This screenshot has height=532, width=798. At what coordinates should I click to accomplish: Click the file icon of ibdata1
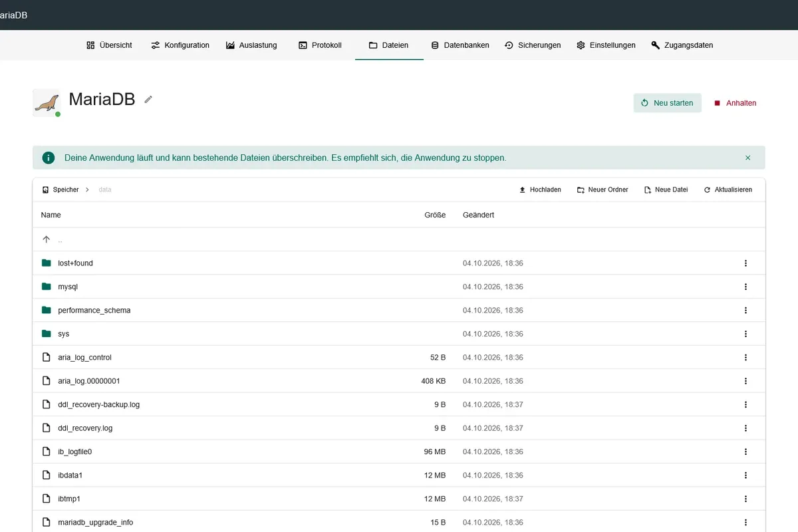coord(46,475)
